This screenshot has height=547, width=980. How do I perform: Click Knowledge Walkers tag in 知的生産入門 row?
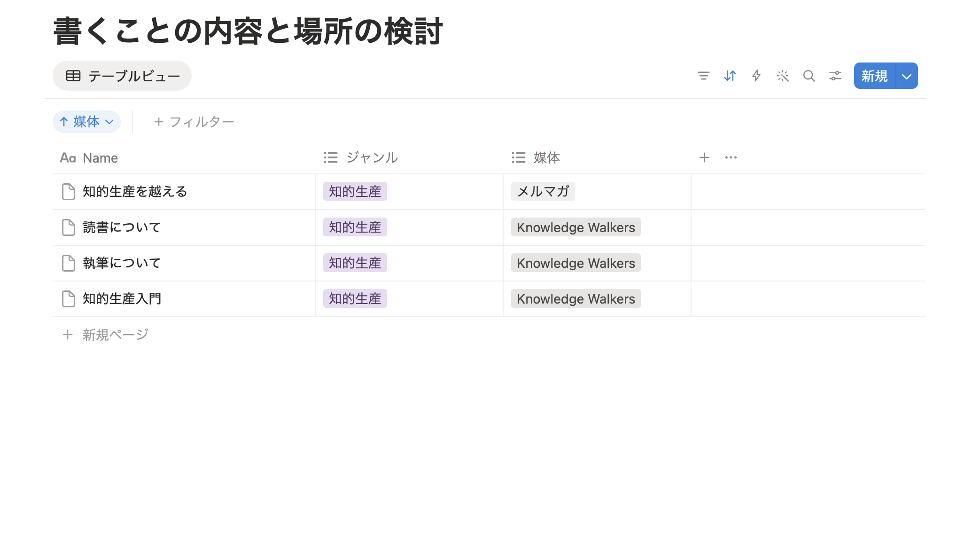[576, 298]
